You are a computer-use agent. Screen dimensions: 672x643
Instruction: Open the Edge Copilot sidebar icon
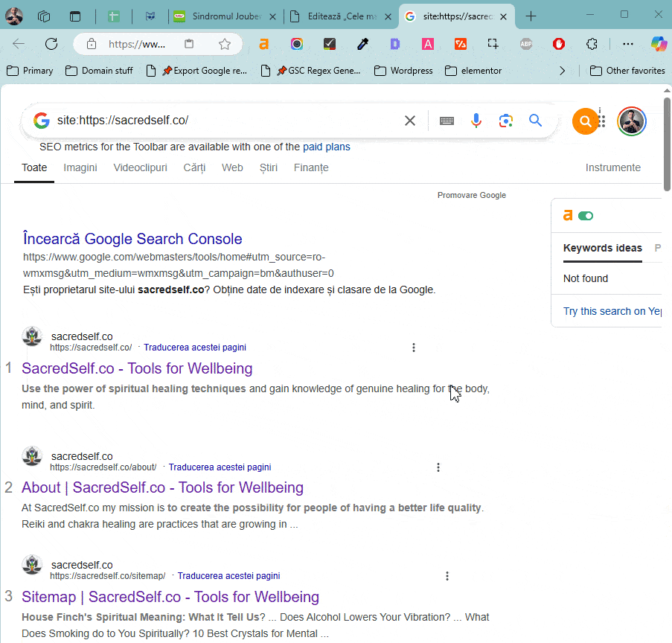click(659, 44)
